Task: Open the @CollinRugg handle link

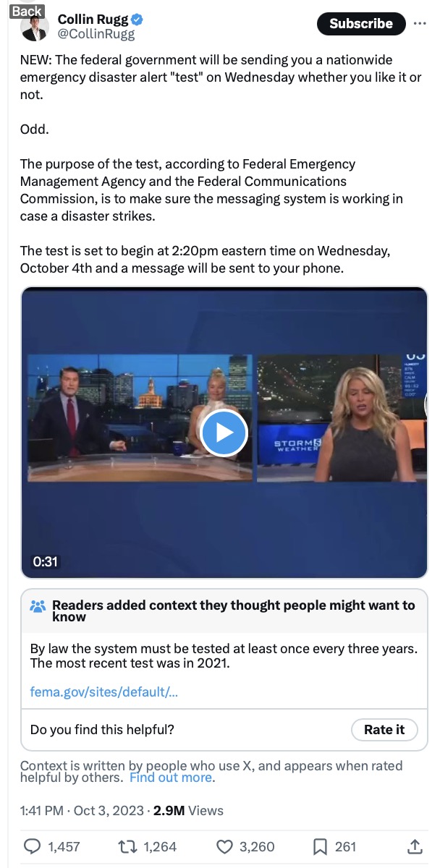Action: 96,34
